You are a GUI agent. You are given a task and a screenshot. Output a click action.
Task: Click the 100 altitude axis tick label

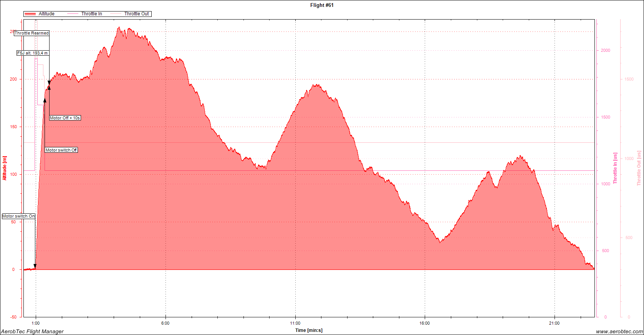pyautogui.click(x=13, y=174)
